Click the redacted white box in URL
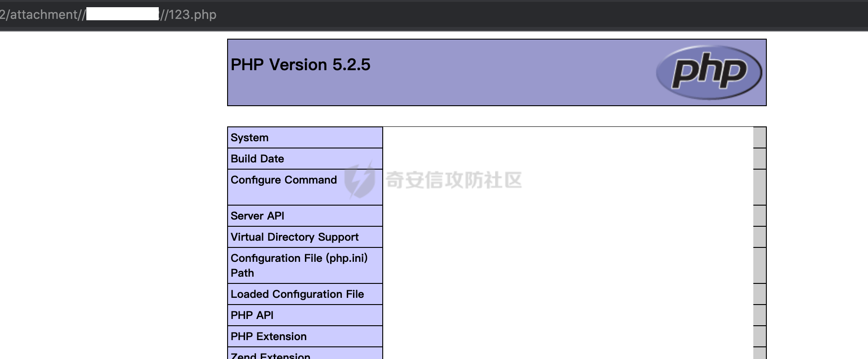Viewport: 868px width, 359px height. click(123, 13)
